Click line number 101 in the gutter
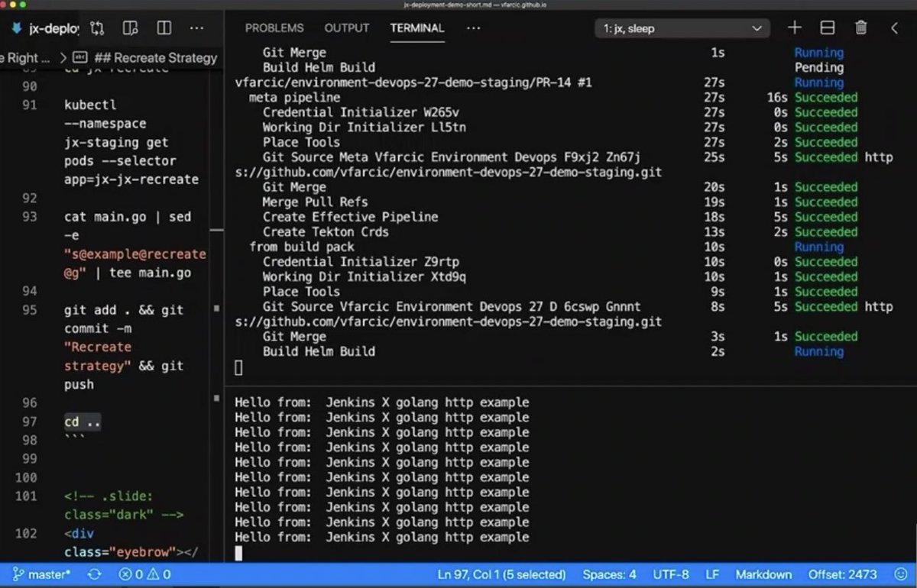 click(26, 496)
